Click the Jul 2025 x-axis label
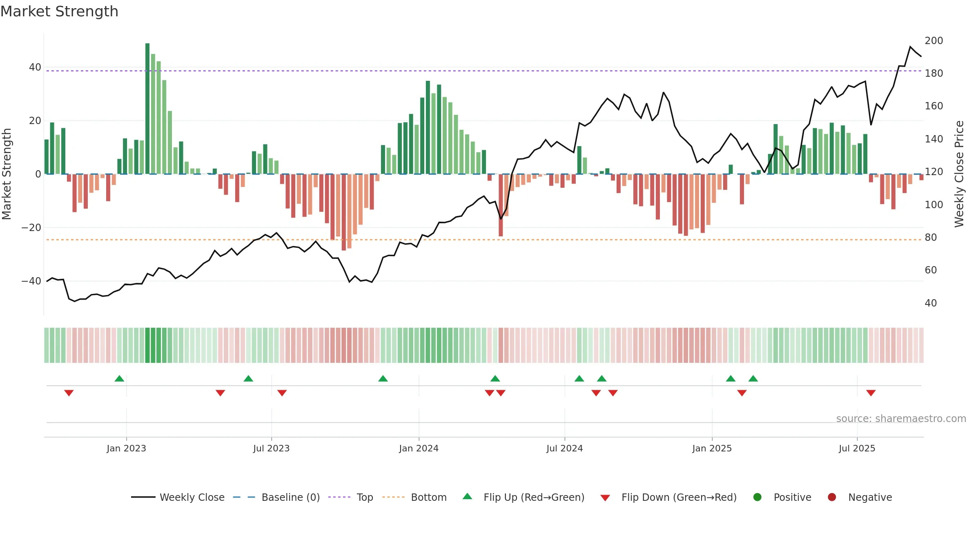Image resolution: width=980 pixels, height=551 pixels. click(x=857, y=448)
